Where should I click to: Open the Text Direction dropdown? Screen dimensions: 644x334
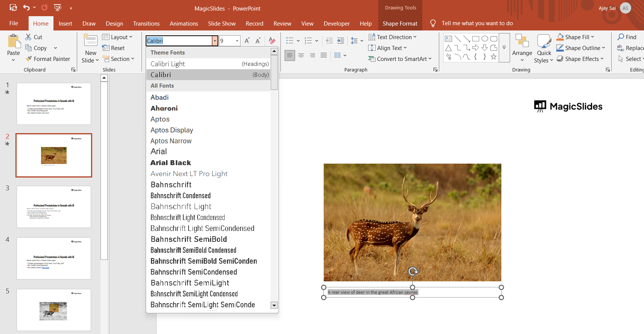tap(394, 37)
